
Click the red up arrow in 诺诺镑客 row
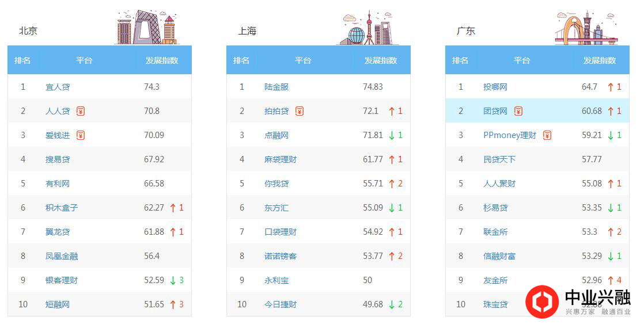(x=392, y=257)
